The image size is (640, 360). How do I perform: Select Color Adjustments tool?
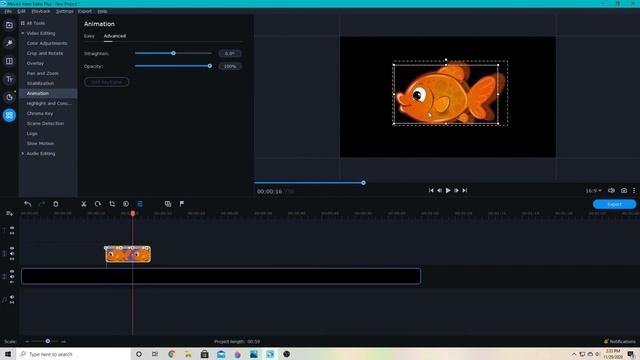pyautogui.click(x=47, y=43)
